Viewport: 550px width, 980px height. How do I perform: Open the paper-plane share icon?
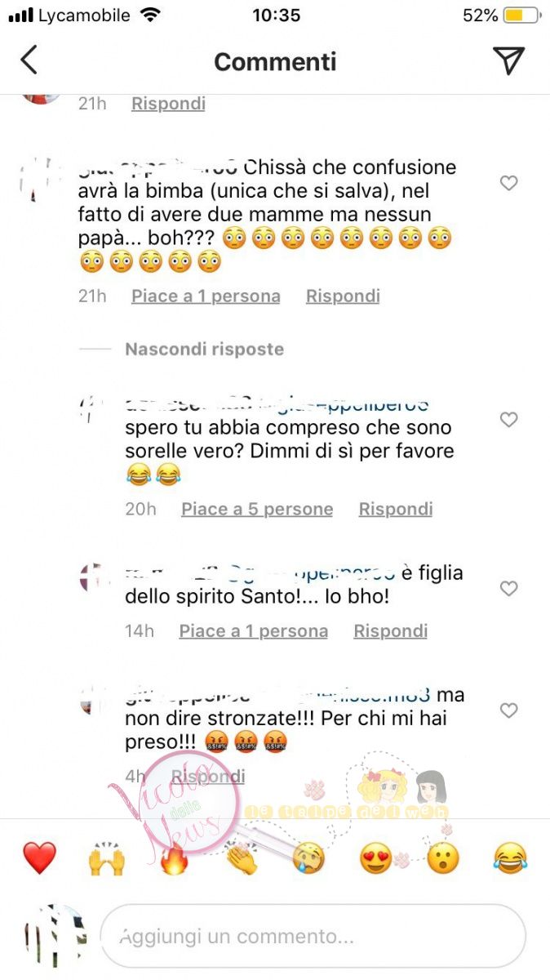(508, 60)
